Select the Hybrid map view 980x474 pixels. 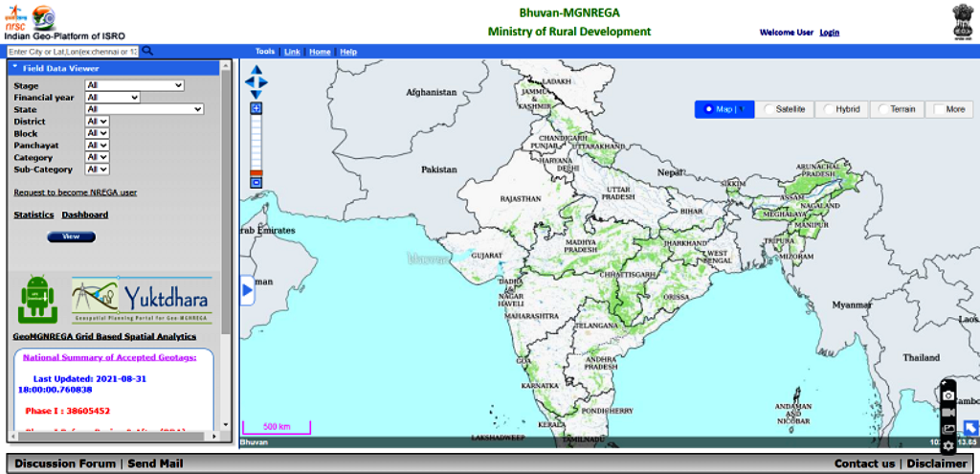(x=841, y=110)
